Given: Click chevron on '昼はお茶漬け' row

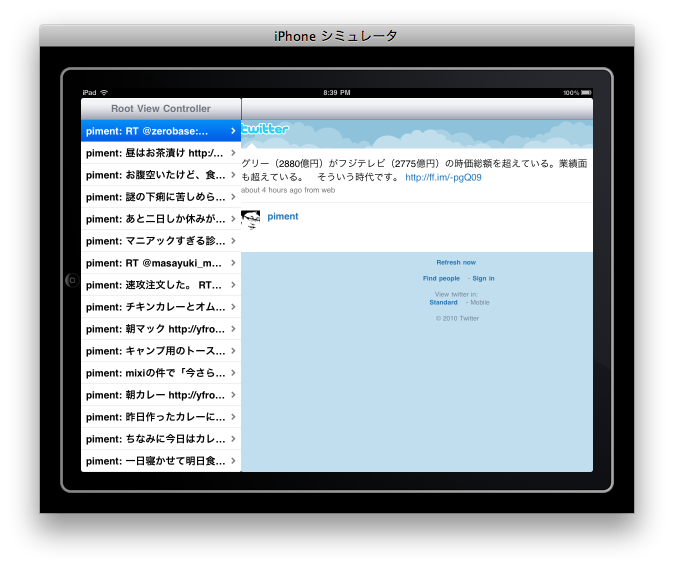Looking at the screenshot, I should pos(233,153).
